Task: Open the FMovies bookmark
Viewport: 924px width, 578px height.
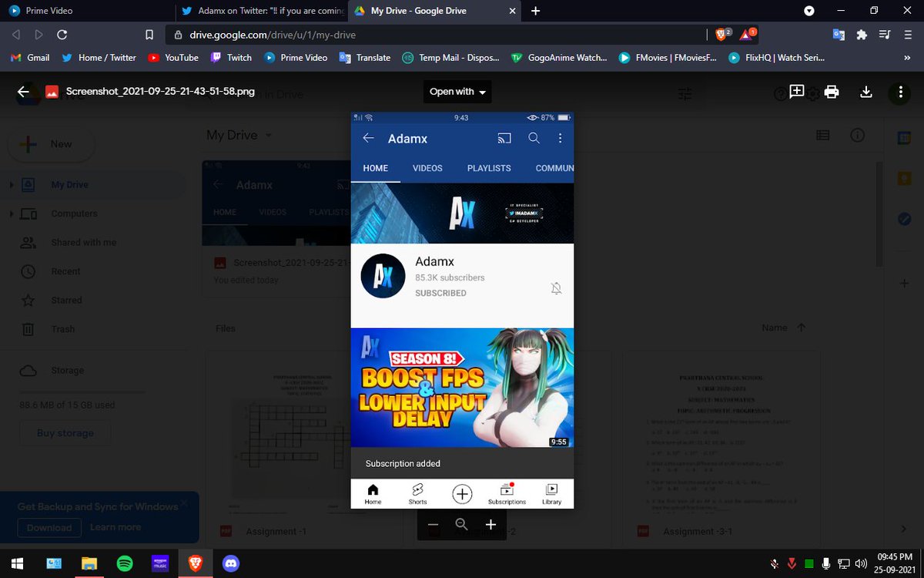Action: coord(668,58)
